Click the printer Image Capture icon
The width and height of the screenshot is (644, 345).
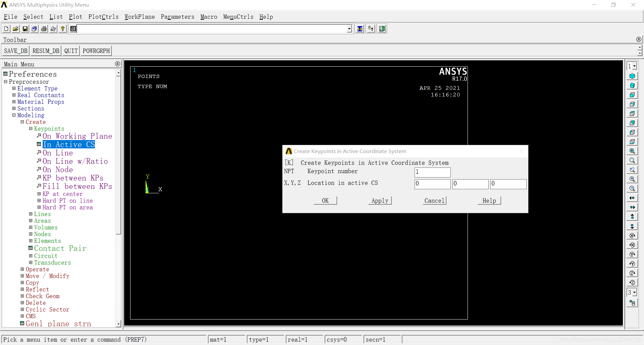tap(44, 29)
